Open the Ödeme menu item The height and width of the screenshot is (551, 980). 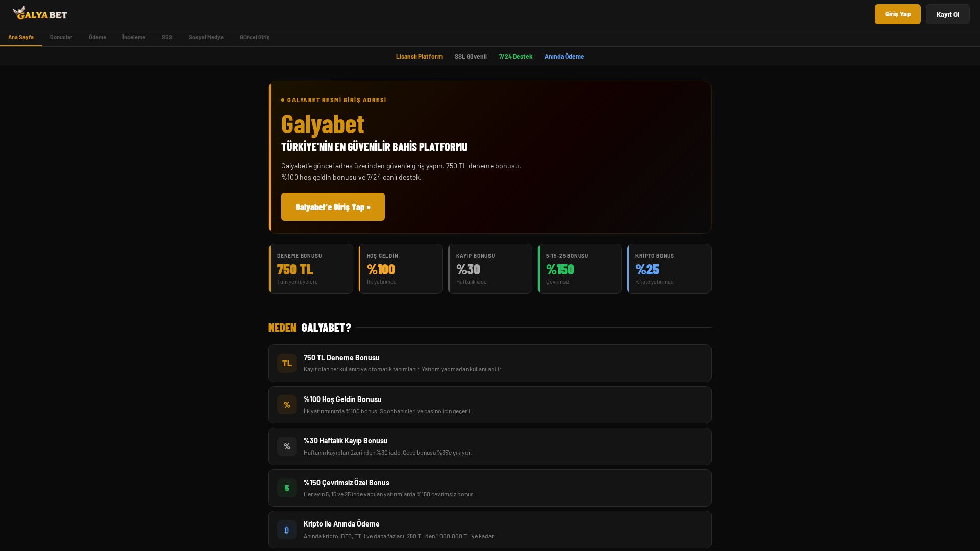[97, 37]
